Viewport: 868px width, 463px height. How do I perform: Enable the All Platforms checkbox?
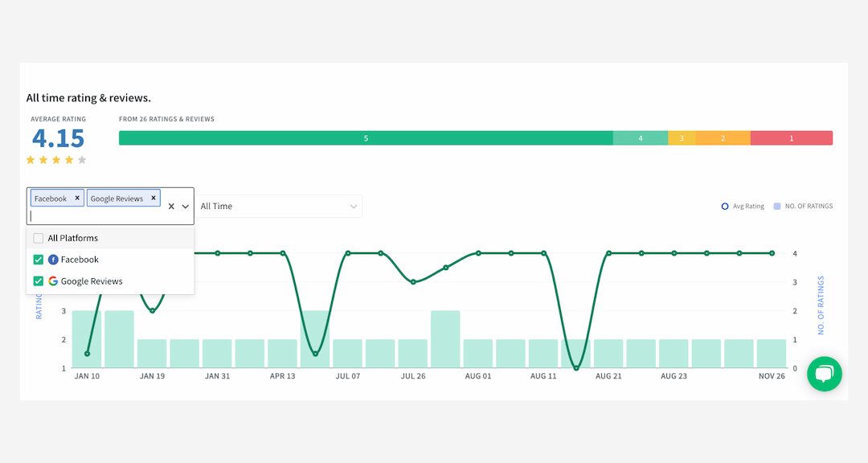37,238
